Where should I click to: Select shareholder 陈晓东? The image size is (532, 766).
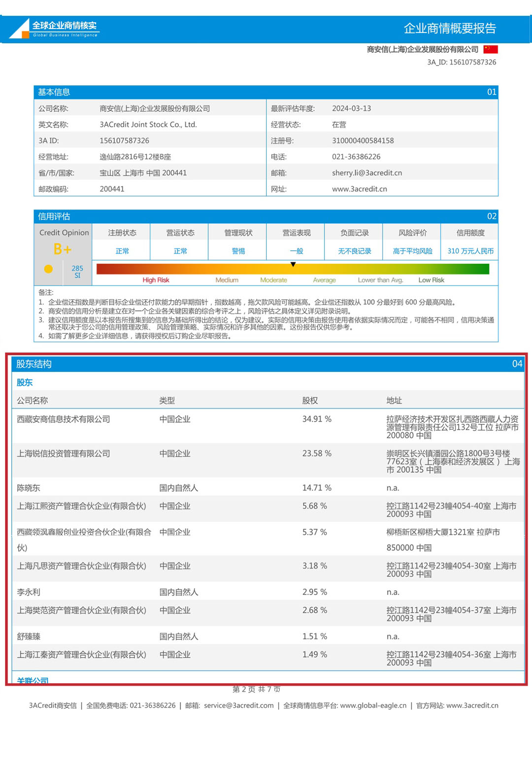pyautogui.click(x=29, y=488)
